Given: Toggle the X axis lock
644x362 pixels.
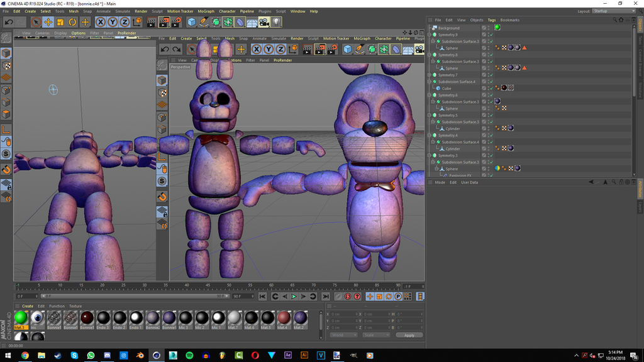Looking at the screenshot, I should point(101,22).
